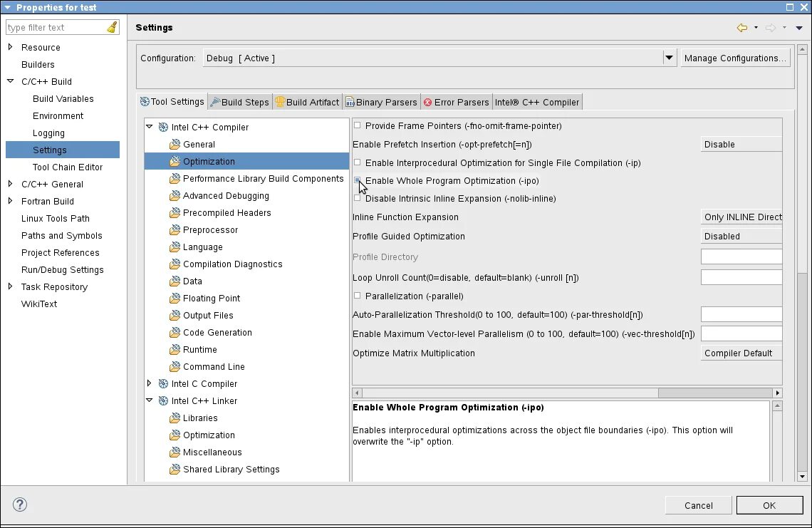Click the help question mark icon
Screen dimensions: 812x528
click(20, 504)
